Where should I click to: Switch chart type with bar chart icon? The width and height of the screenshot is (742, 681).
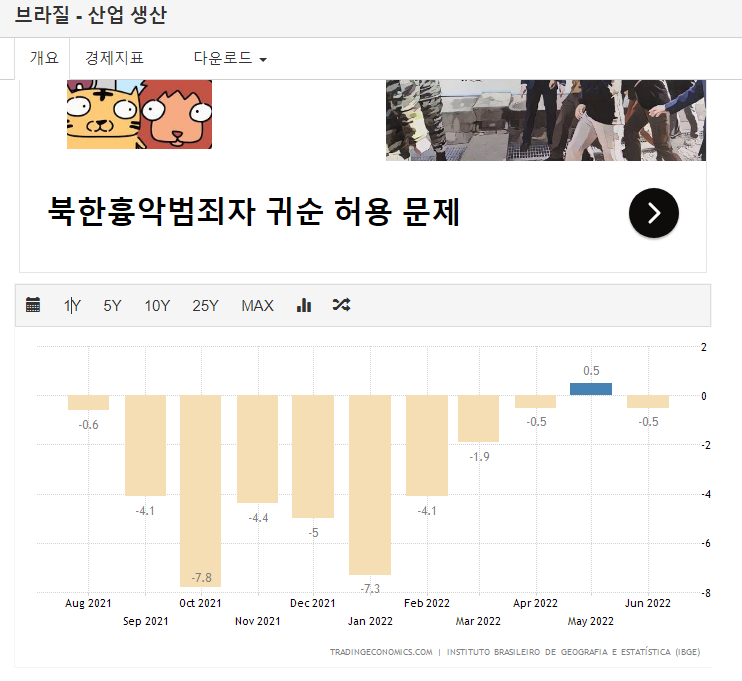click(x=304, y=305)
